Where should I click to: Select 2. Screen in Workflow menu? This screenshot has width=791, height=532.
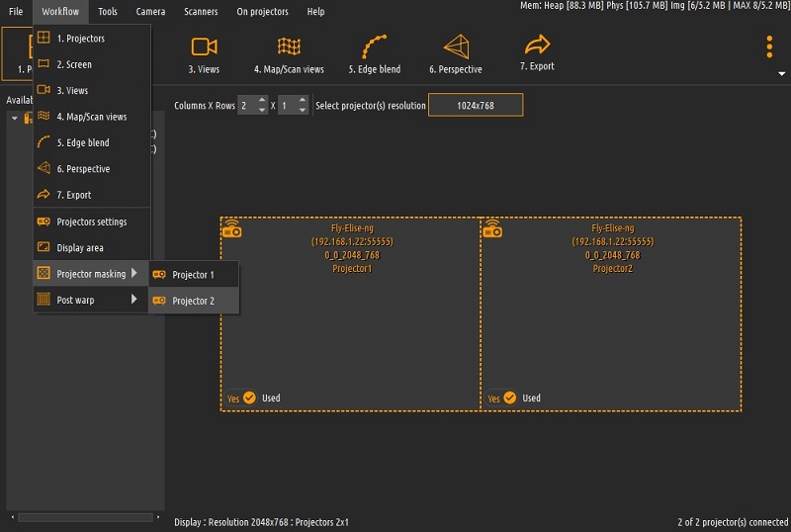(92, 64)
